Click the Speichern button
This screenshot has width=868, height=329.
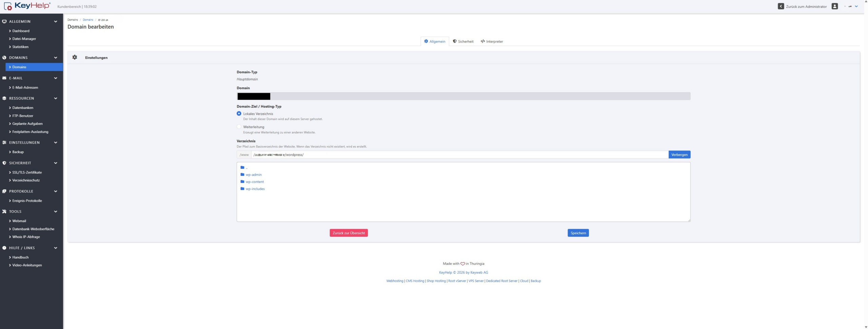(x=578, y=233)
